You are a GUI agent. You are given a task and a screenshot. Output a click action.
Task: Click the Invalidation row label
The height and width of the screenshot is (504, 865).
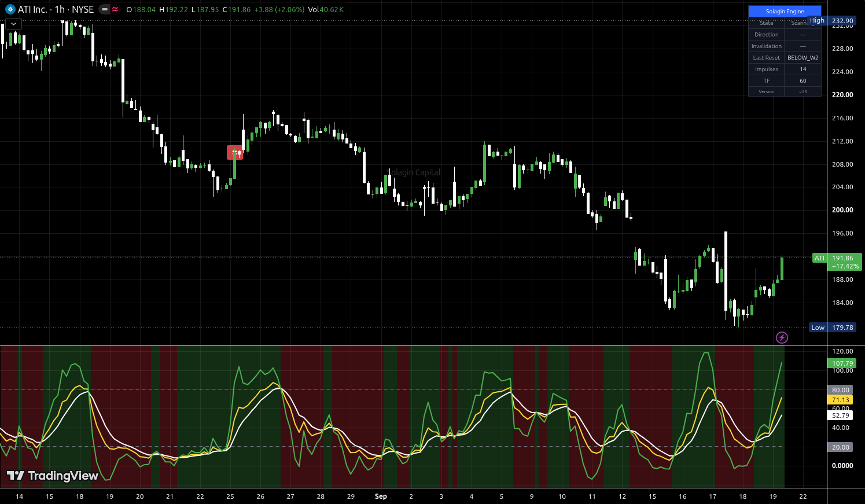tap(766, 46)
